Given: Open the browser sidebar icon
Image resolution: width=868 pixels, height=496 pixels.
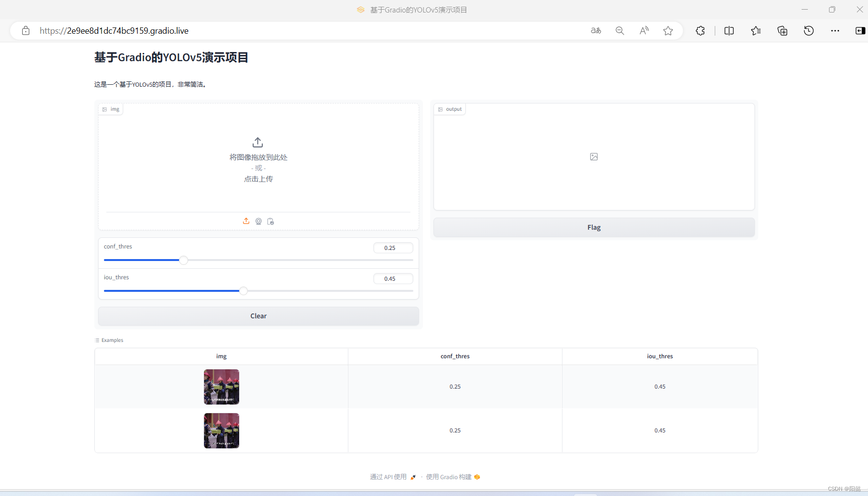Looking at the screenshot, I should 860,31.
